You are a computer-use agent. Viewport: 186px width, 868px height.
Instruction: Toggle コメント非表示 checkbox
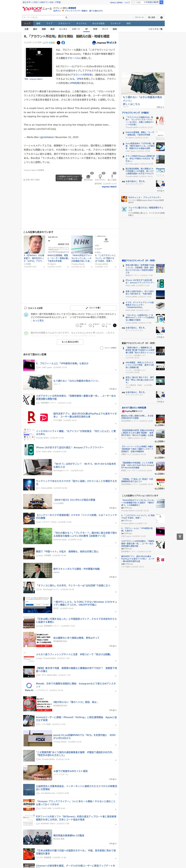click(102, 348)
